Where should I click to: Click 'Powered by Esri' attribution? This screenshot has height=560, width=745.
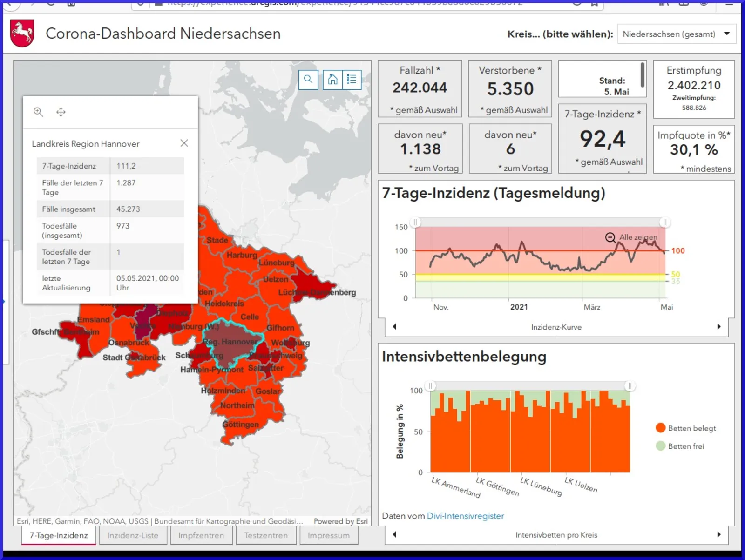pyautogui.click(x=340, y=521)
